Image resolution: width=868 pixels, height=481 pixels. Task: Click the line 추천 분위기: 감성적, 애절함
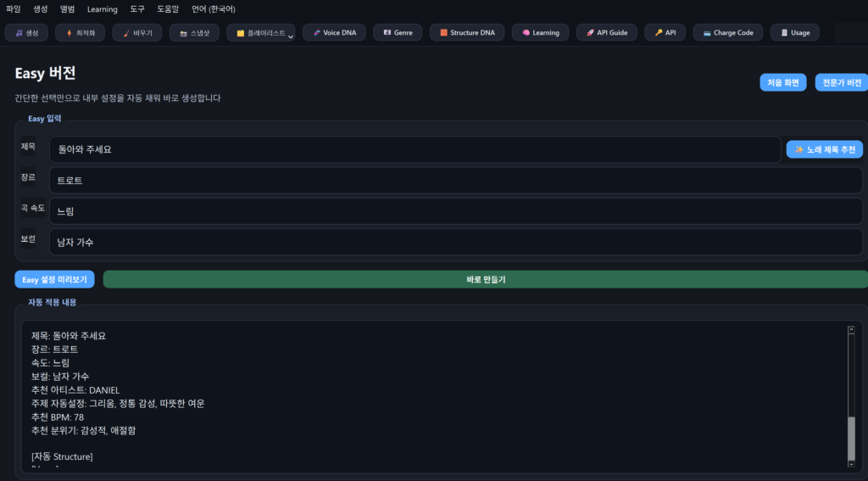tap(84, 431)
